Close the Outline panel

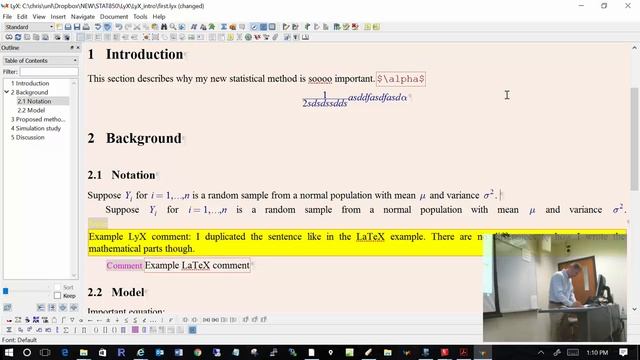coord(78,48)
